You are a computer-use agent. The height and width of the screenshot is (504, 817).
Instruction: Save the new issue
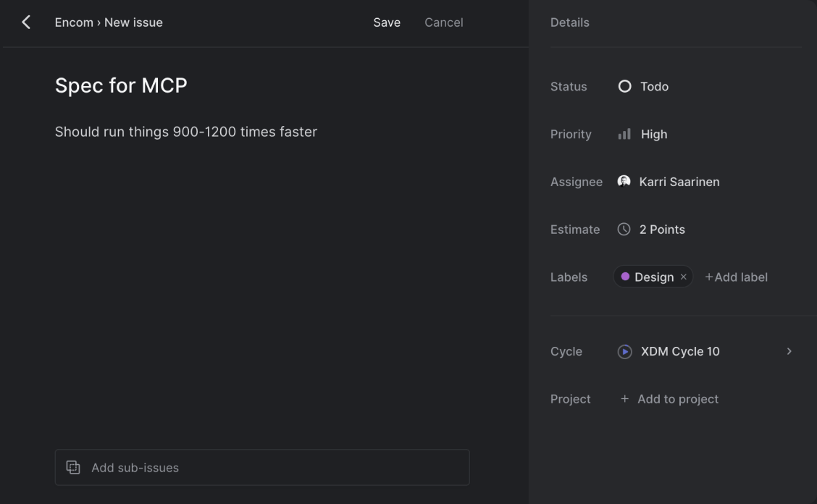387,22
